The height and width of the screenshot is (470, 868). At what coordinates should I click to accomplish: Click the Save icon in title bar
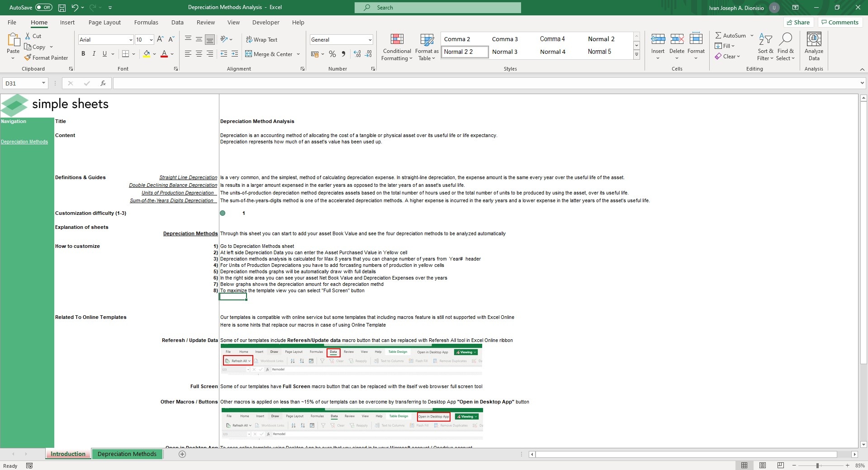click(62, 8)
